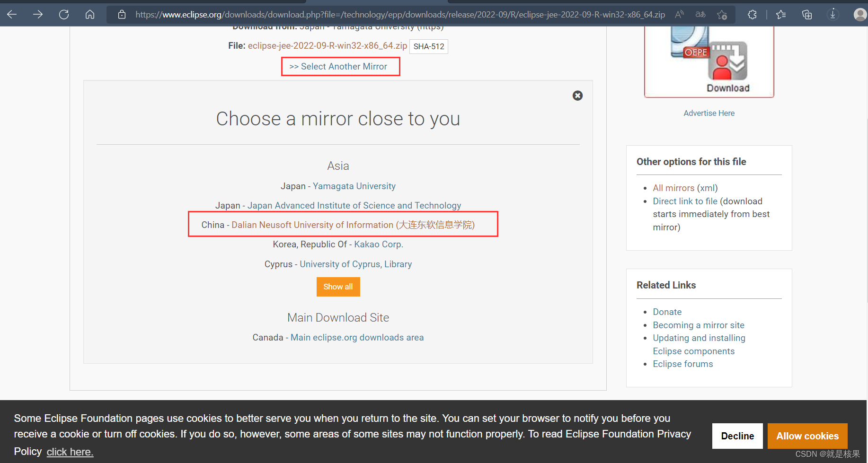
Task: Choose the Yamagata University mirror
Action: click(354, 186)
